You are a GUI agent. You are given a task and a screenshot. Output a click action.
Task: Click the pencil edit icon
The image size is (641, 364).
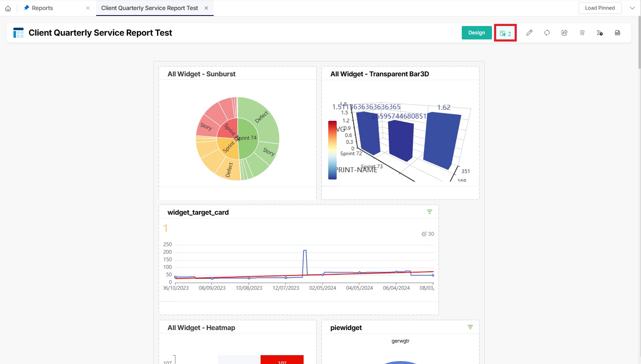(529, 33)
